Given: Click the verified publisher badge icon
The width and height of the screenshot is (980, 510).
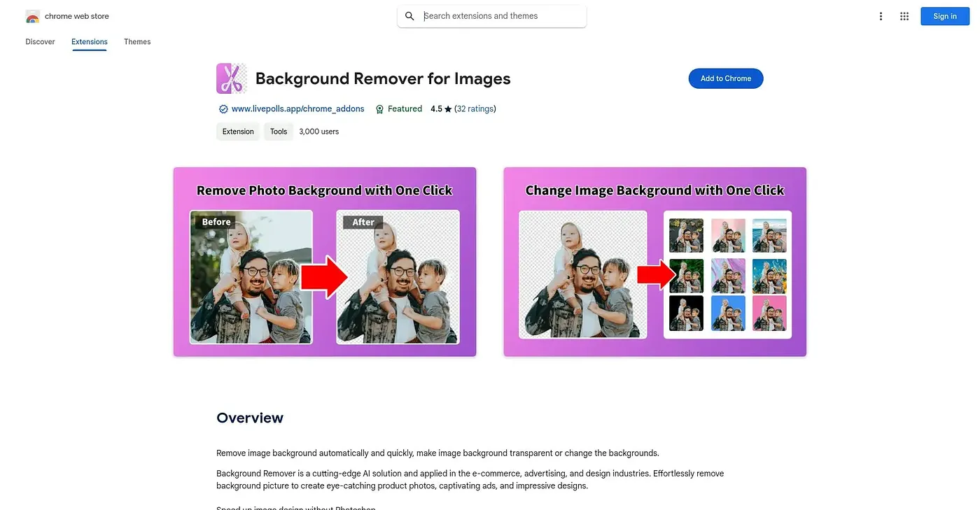Looking at the screenshot, I should 223,109.
